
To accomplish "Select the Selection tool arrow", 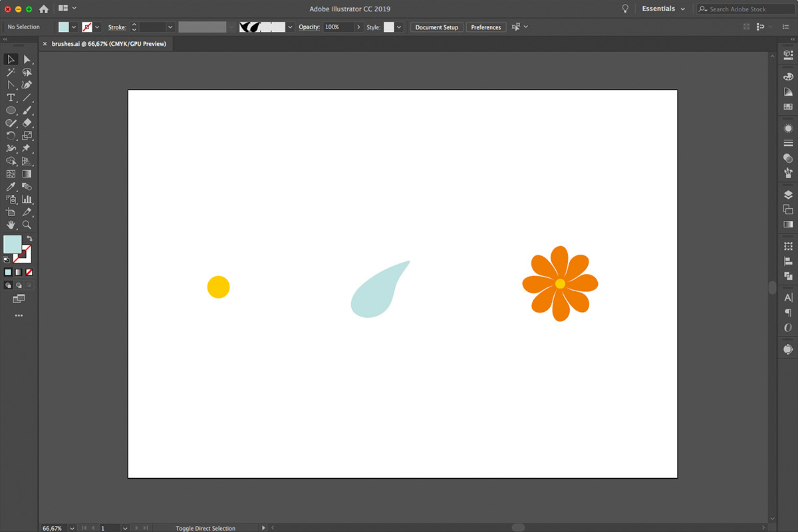I will coord(11,60).
